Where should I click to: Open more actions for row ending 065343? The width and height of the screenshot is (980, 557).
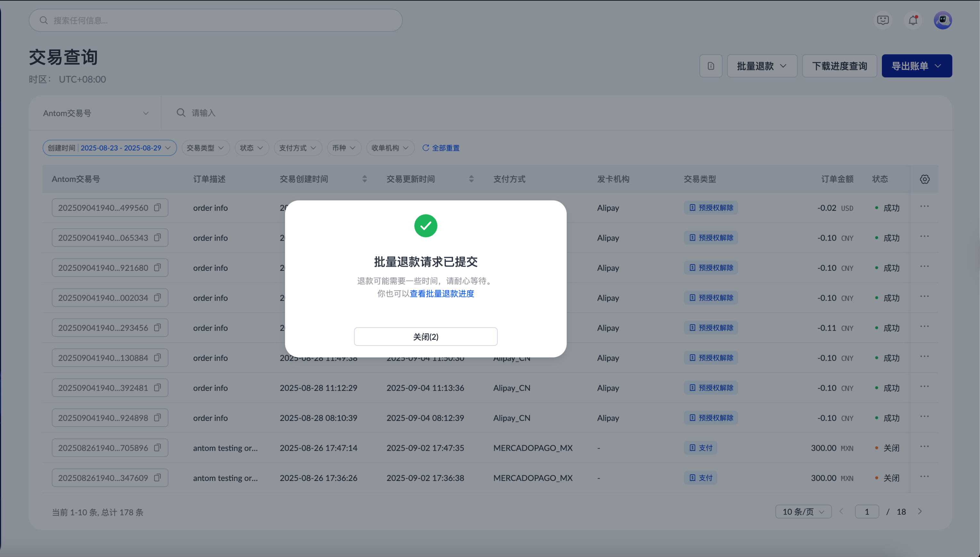[x=925, y=236]
